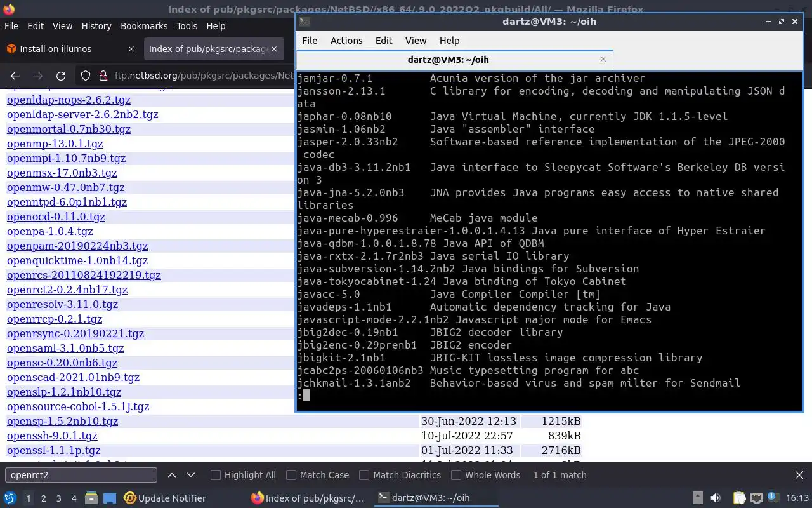The image size is (812, 508).
Task: Open the openssh-9.0.1.tgz link
Action: click(52, 436)
